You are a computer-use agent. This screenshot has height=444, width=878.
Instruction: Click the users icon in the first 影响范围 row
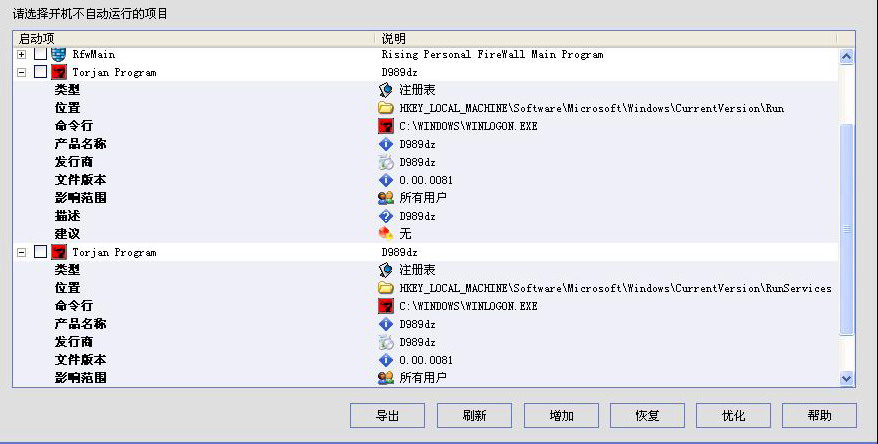pos(386,198)
